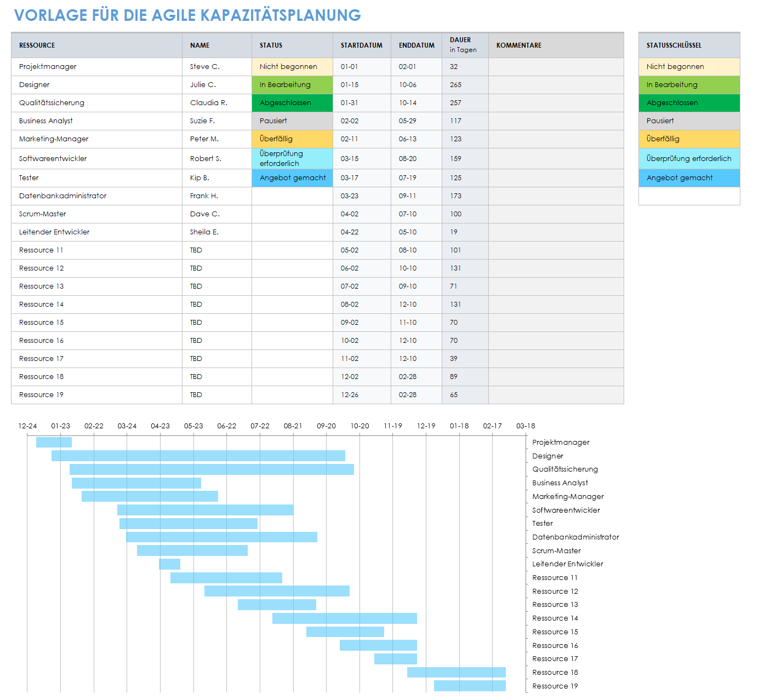759x700 pixels.
Task: Click the Softwareentwickler bar in the Gantt chart
Action: (205, 510)
